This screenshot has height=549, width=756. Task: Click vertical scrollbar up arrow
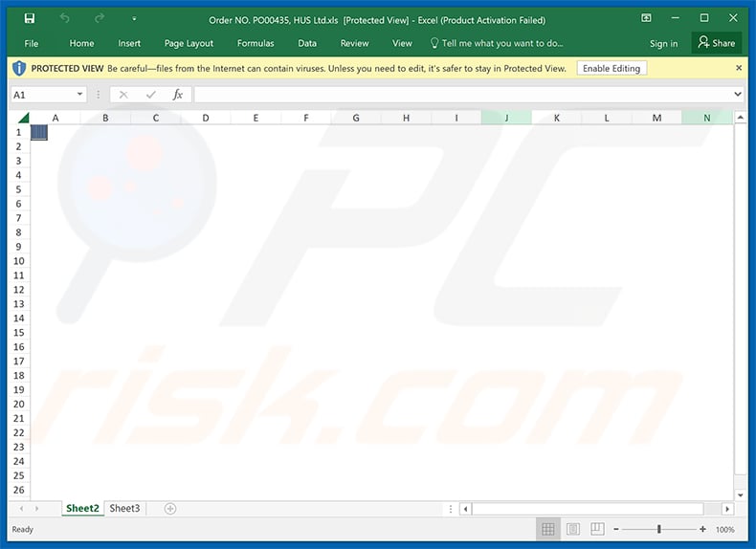coord(741,117)
